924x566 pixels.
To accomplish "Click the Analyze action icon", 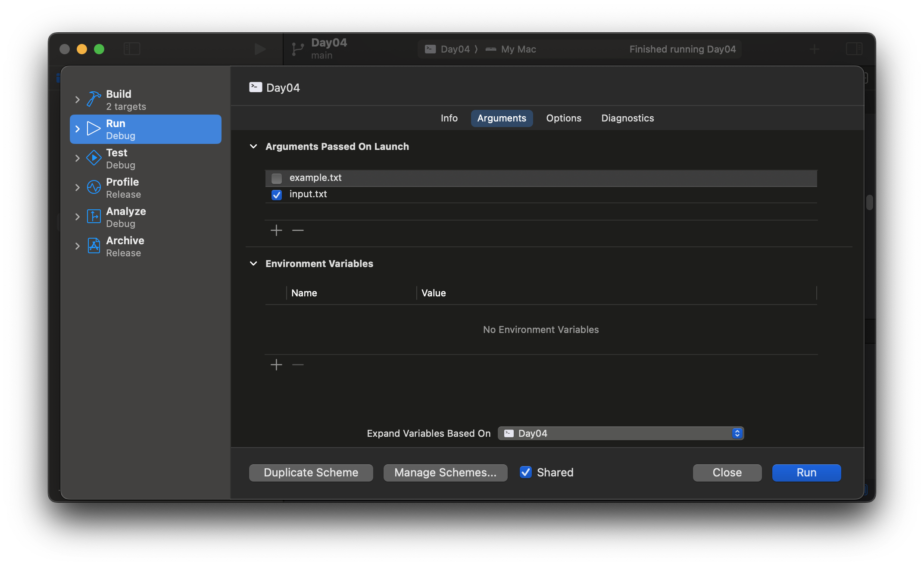I will (94, 216).
